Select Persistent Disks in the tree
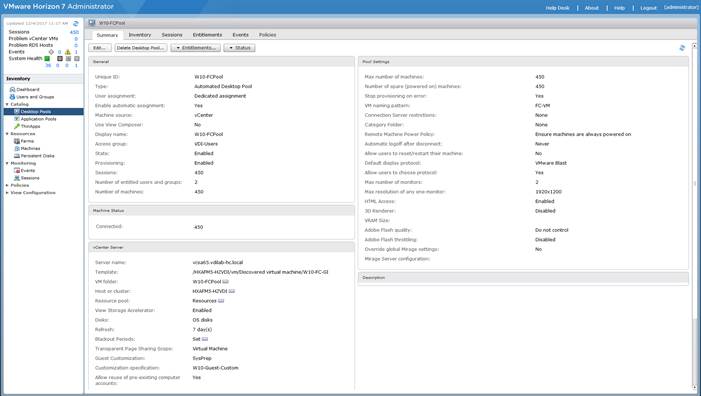Viewport: 701px width, 396px height. pos(38,156)
